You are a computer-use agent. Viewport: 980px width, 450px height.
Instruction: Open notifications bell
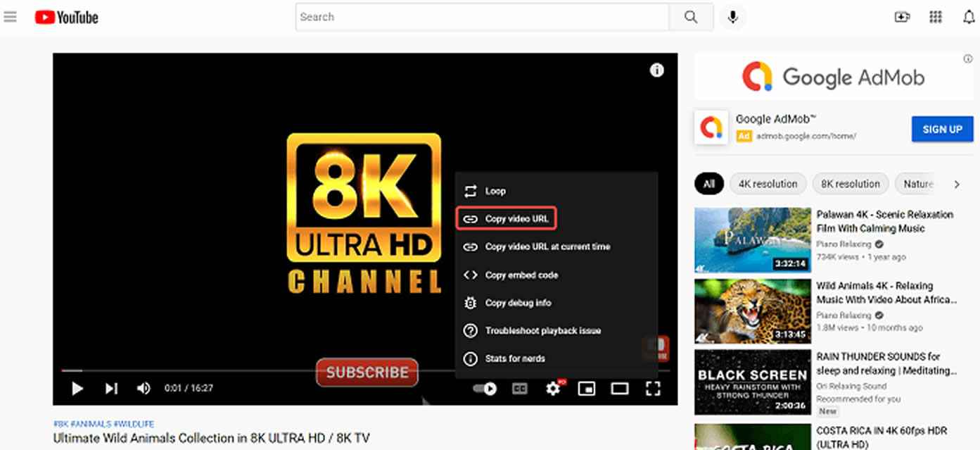click(x=969, y=17)
